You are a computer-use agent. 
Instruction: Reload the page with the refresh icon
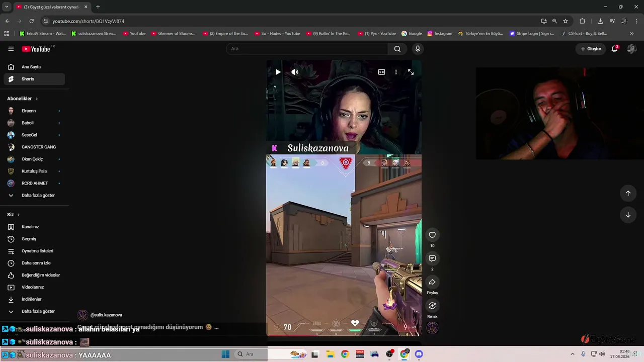pyautogui.click(x=31, y=21)
